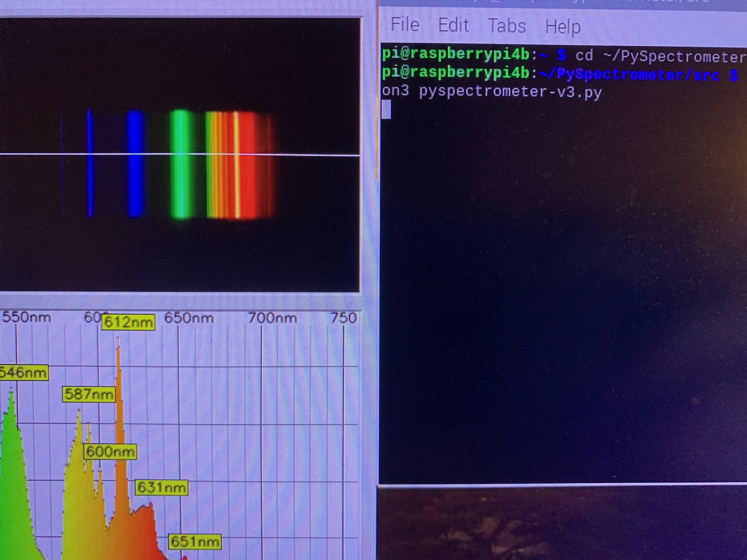
Task: Select the 651nm peak annotation
Action: (x=195, y=542)
